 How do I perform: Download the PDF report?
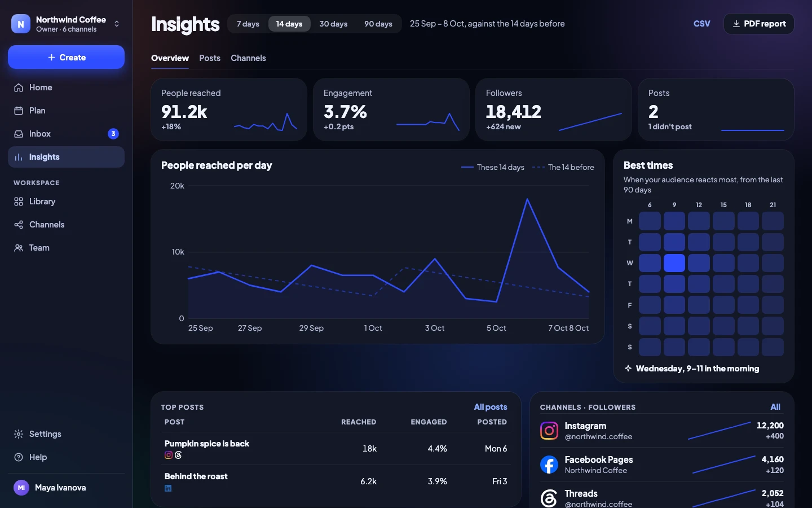(758, 24)
